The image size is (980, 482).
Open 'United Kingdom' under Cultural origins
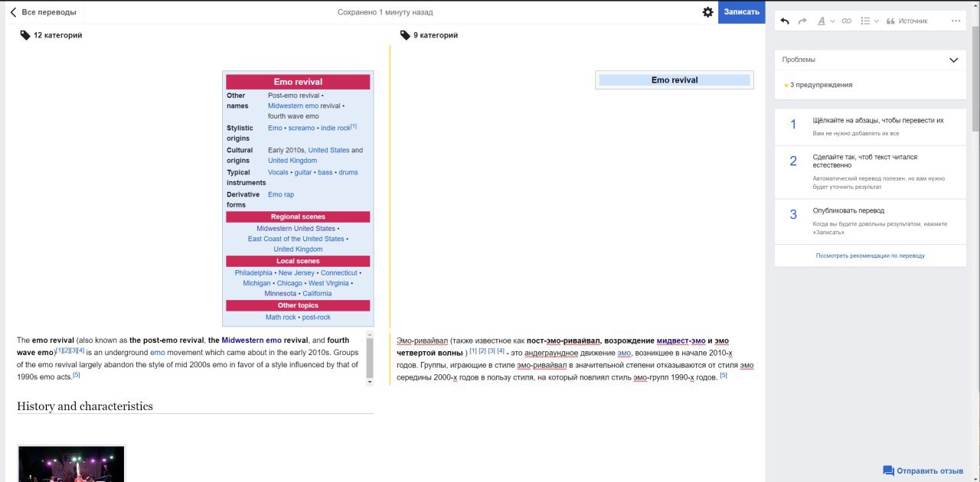coord(292,161)
